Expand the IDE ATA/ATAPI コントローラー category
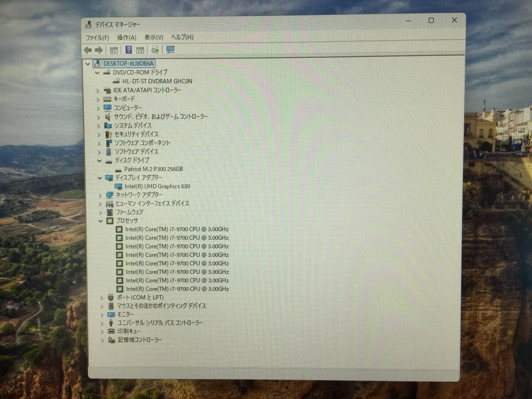This screenshot has width=532, height=399. tap(98, 90)
